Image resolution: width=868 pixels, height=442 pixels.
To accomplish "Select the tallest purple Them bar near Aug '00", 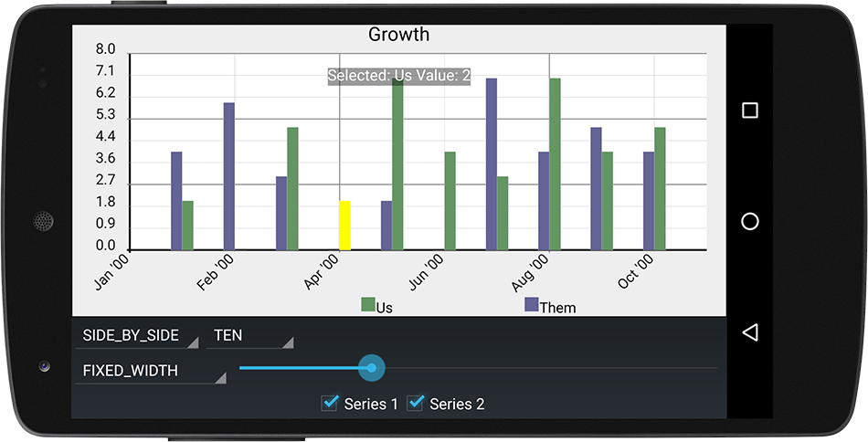I will point(492,164).
